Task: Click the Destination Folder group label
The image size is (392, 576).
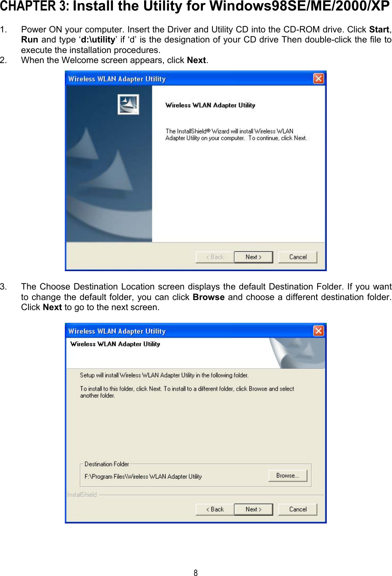Action: click(107, 464)
